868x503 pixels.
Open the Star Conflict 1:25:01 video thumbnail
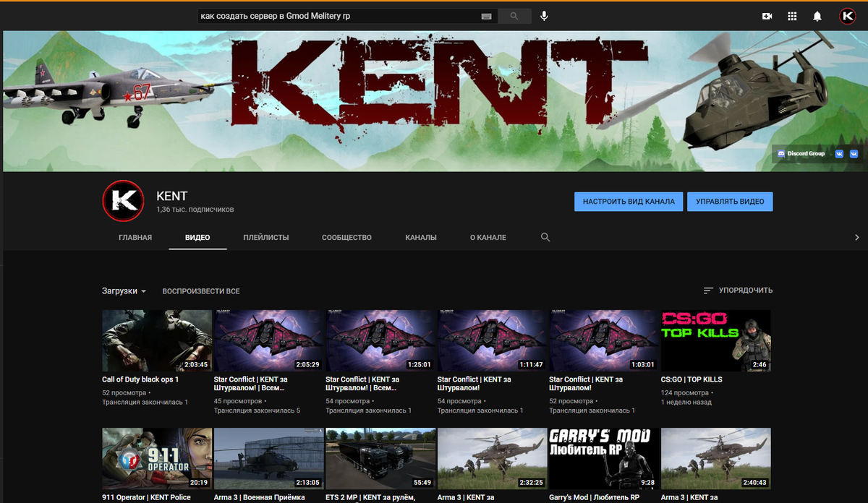(380, 341)
